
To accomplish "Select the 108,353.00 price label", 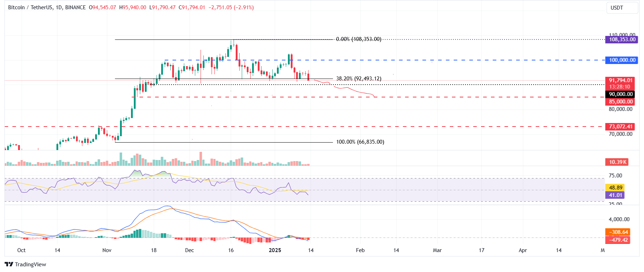I will pyautogui.click(x=622, y=39).
